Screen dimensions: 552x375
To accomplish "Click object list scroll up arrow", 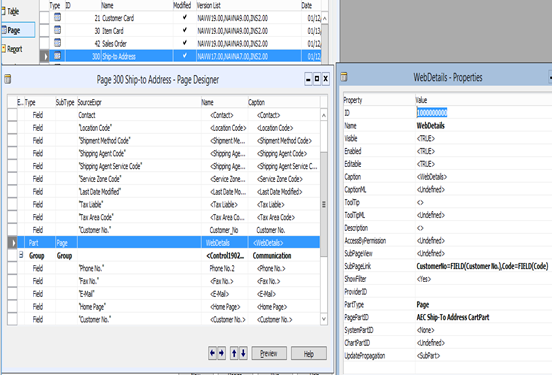I will point(325,18).
